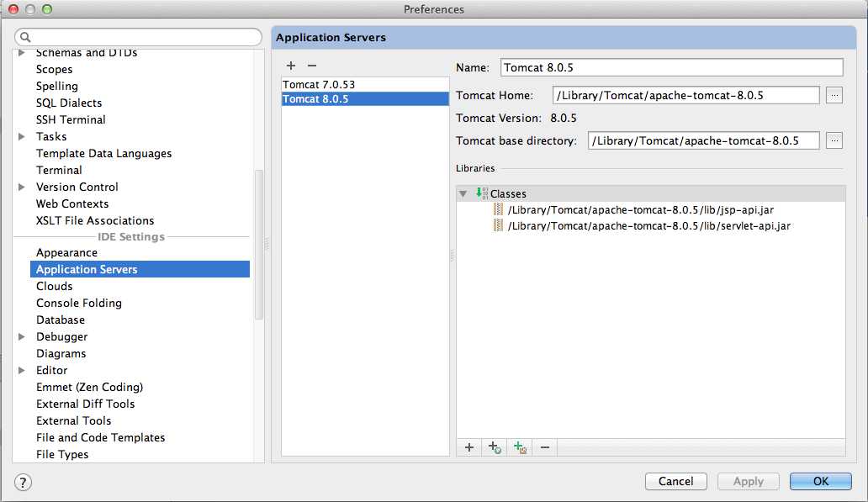This screenshot has height=502, width=868.
Task: Open Spelling settings
Action: 57,86
